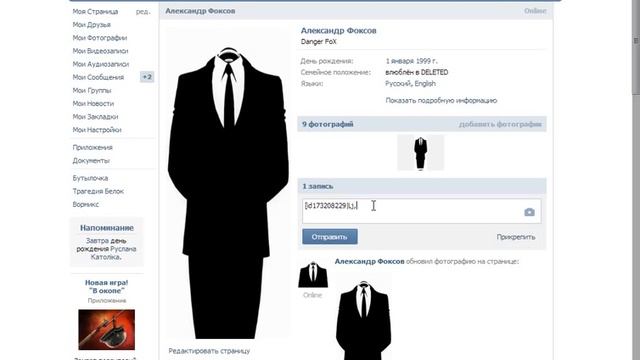Click Прикрепить attach link
The image size is (640, 360).
516,237
